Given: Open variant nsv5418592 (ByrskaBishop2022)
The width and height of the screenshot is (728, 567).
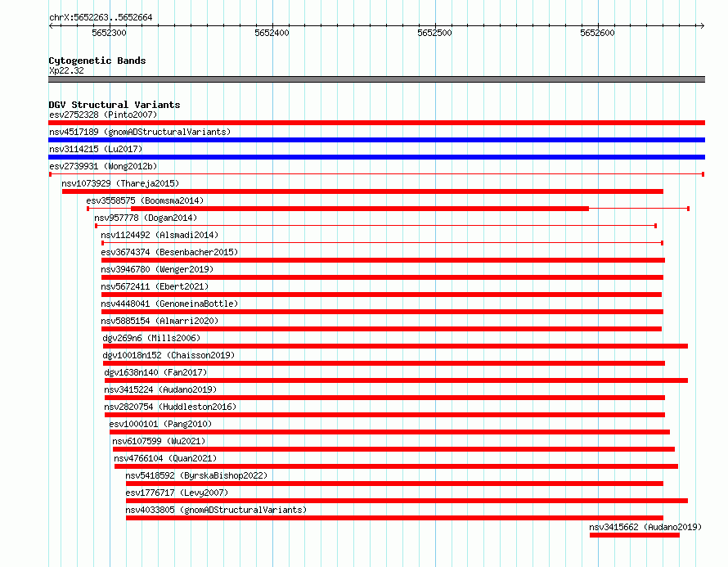Looking at the screenshot, I should pyautogui.click(x=196, y=475).
